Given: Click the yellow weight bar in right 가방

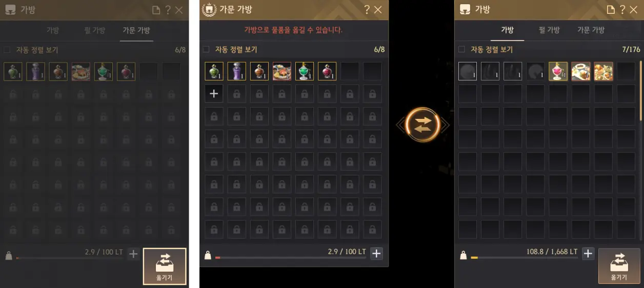Looking at the screenshot, I should click(x=524, y=258).
